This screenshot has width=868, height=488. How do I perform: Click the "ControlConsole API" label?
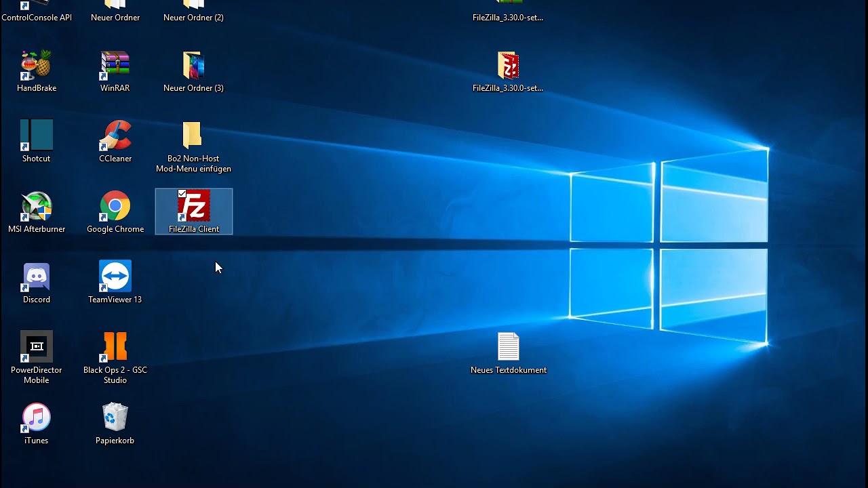(x=37, y=18)
